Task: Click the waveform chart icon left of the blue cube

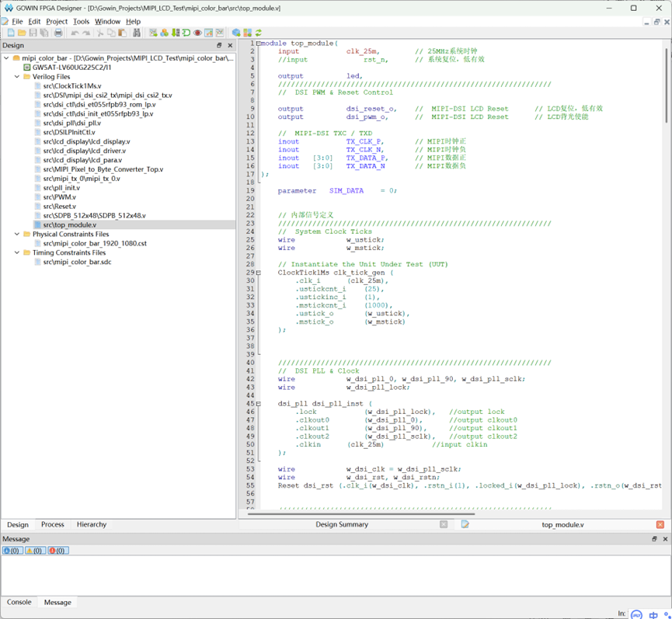Action: click(220, 33)
